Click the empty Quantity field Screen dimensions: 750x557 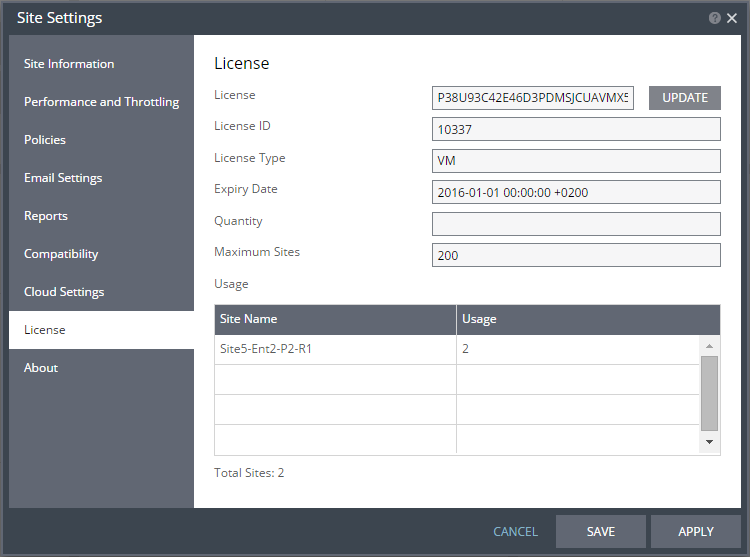[576, 224]
